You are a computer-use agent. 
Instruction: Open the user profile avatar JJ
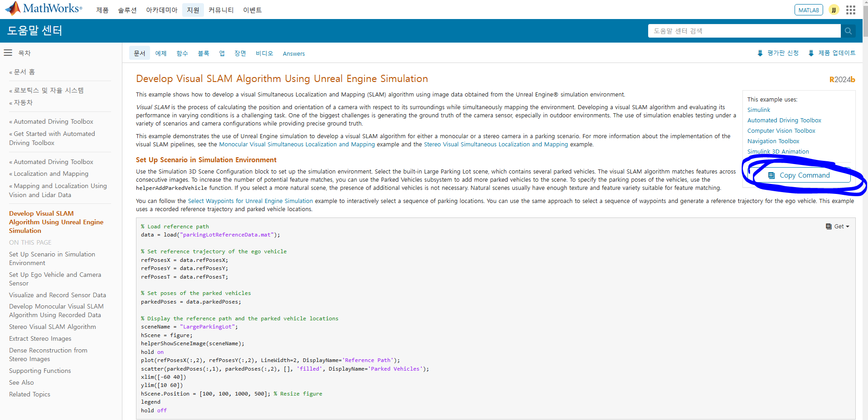834,10
